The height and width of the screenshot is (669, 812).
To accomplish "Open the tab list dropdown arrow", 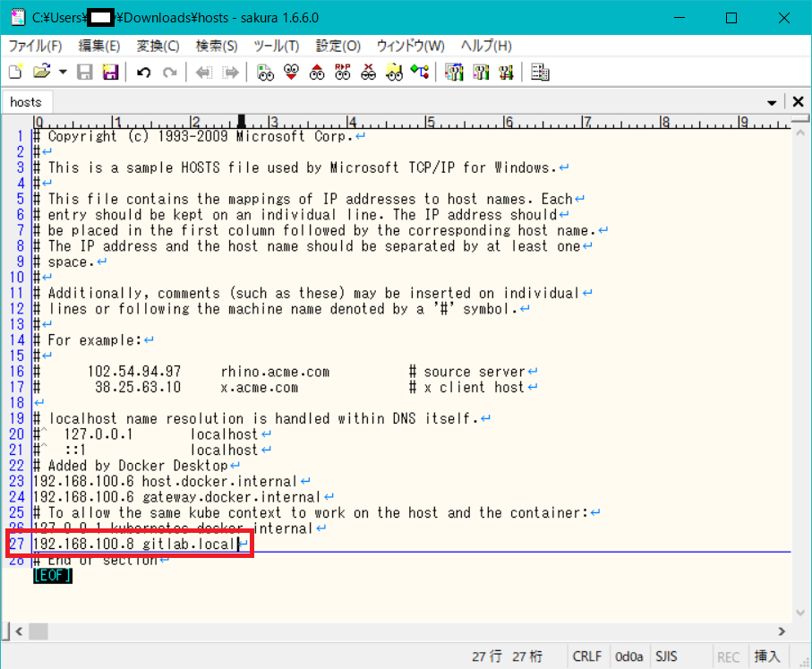I will point(772,103).
